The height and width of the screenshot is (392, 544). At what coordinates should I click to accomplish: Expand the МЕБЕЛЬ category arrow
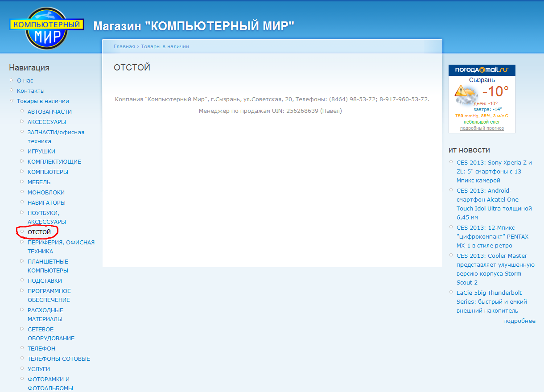[22, 182]
